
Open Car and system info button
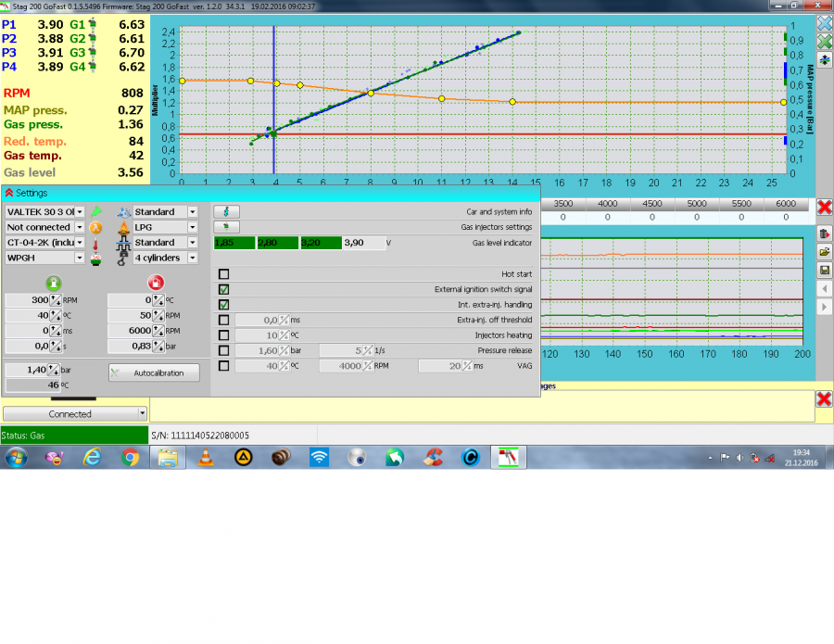coord(226,211)
